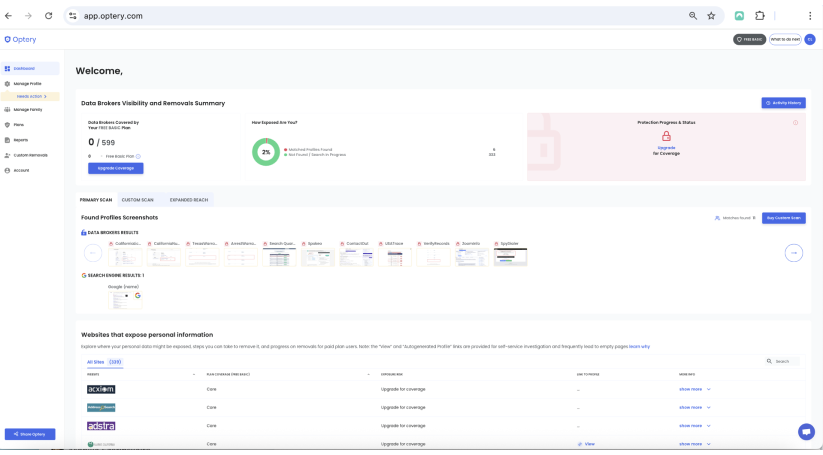Bookmark this page with the star icon

711,16
